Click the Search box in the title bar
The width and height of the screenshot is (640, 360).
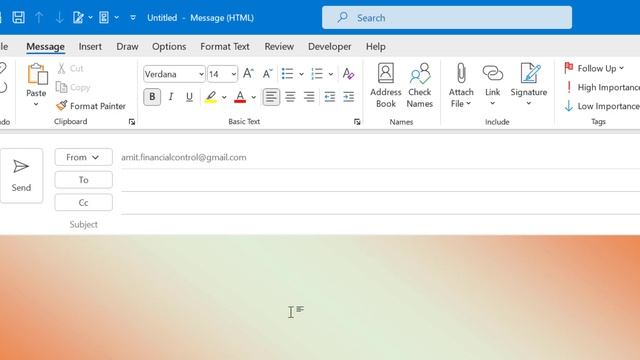pyautogui.click(x=447, y=18)
